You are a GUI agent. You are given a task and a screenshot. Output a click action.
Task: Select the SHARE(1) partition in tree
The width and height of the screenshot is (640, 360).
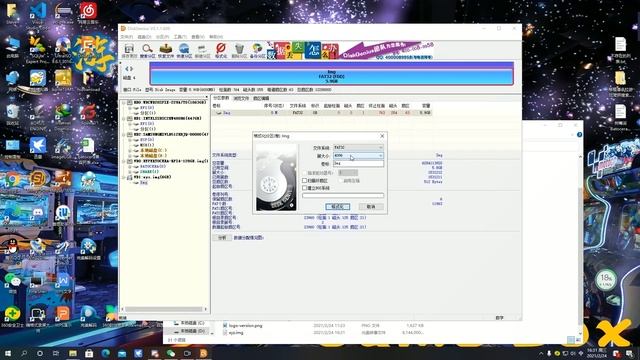pyautogui.click(x=149, y=172)
